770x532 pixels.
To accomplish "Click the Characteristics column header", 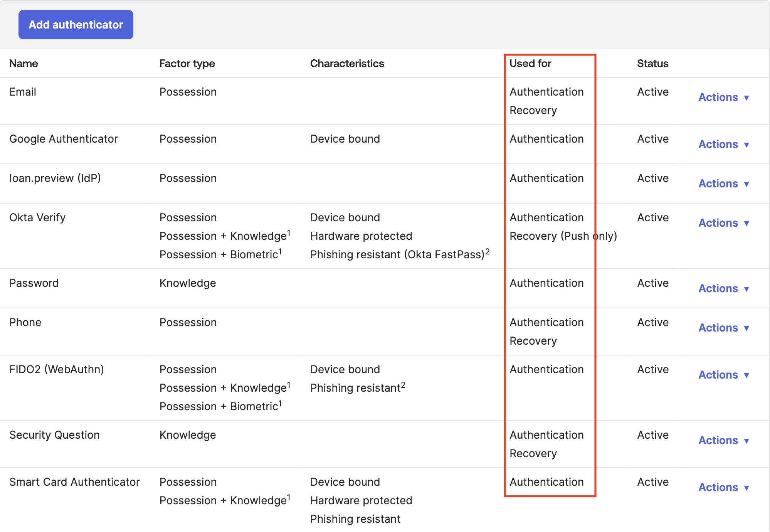I will point(347,64).
